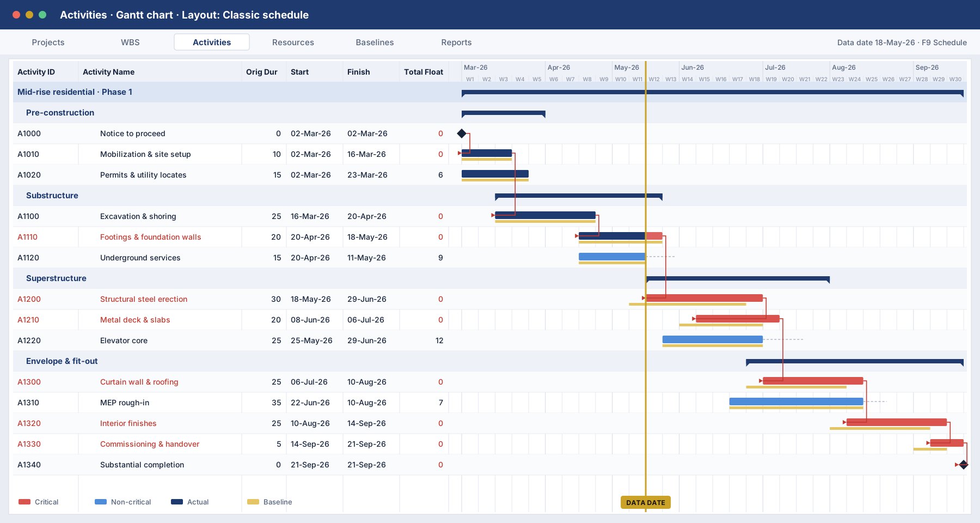Click the 'Mobilization & site setup' activity name
The height and width of the screenshot is (523, 980).
[x=145, y=154]
